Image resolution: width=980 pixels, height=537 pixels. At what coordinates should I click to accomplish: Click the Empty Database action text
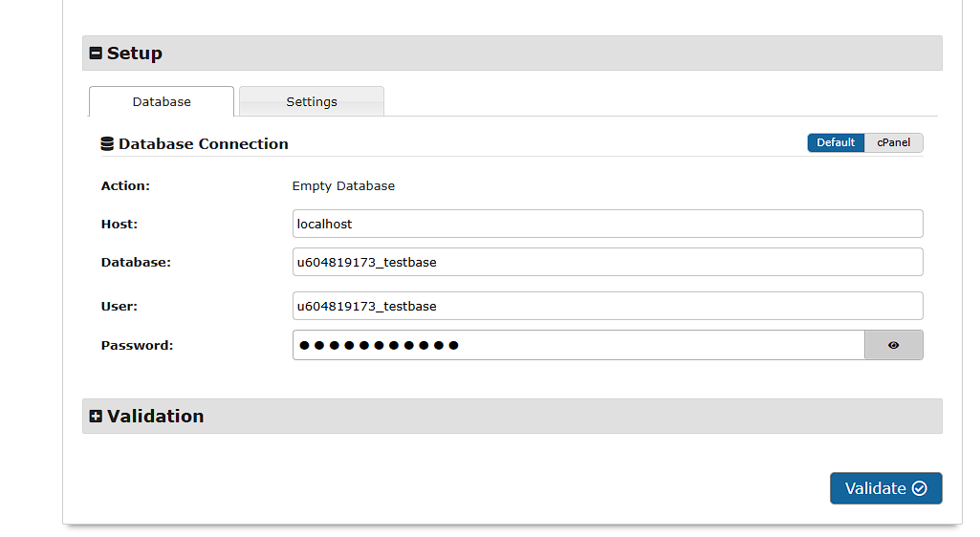click(343, 186)
